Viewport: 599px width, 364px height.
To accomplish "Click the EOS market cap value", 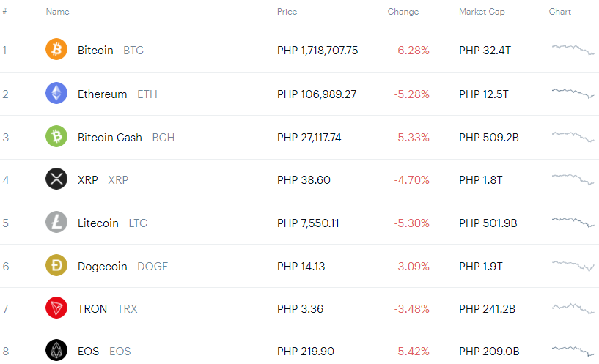I will tap(489, 352).
